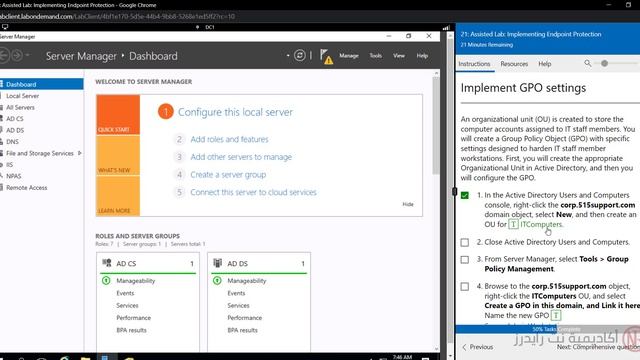Click the What's New tile
640x360 pixels.
[118, 156]
